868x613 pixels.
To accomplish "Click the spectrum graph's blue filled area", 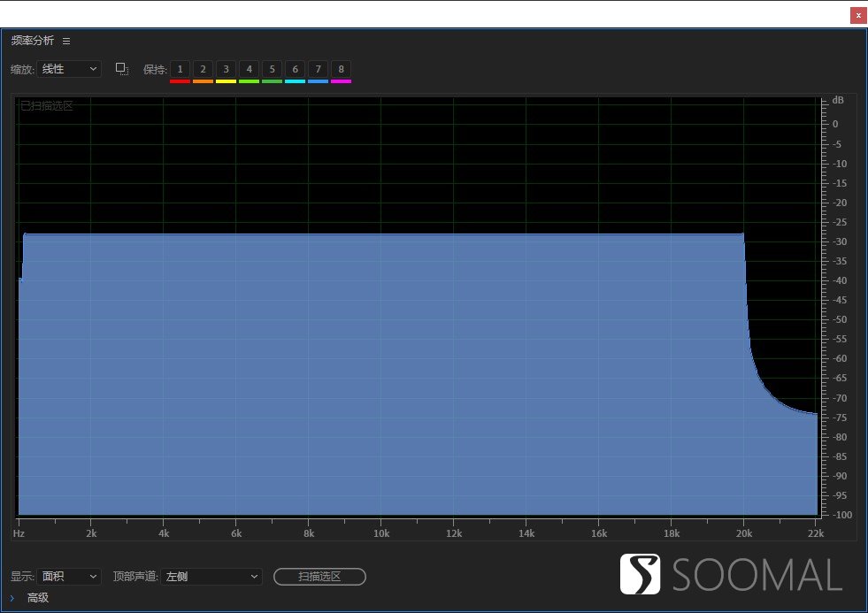I will 380,372.
